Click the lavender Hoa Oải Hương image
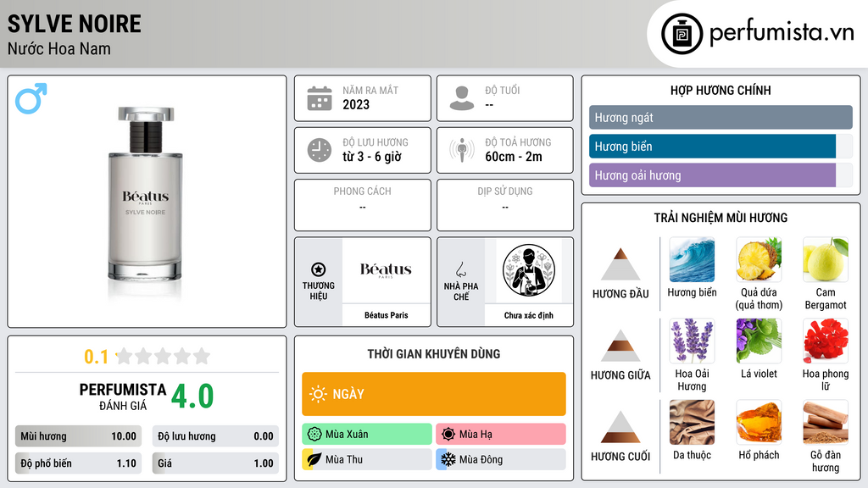 click(692, 341)
